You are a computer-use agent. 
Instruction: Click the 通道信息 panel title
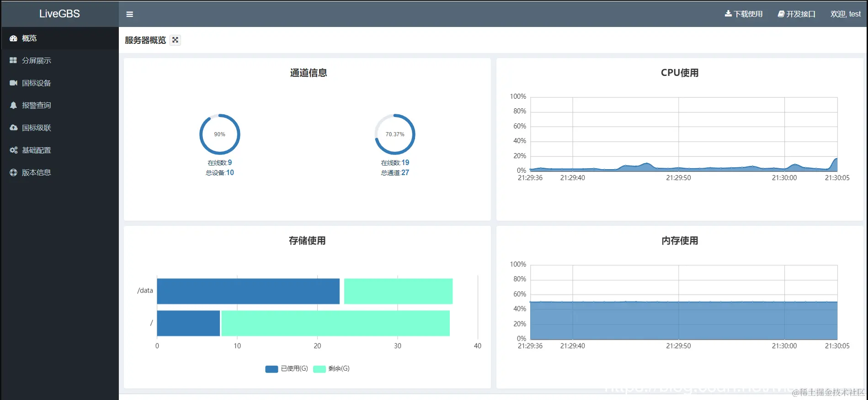pos(309,73)
